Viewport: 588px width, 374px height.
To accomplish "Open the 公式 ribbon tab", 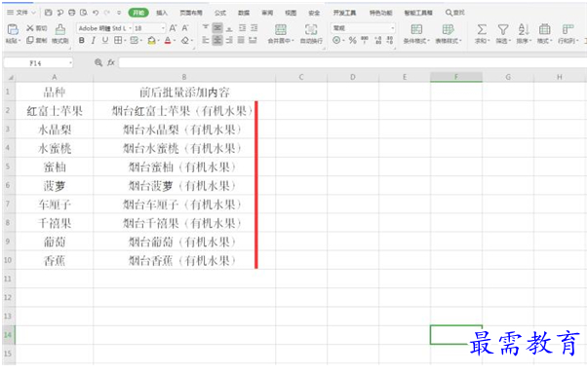I will coord(220,13).
